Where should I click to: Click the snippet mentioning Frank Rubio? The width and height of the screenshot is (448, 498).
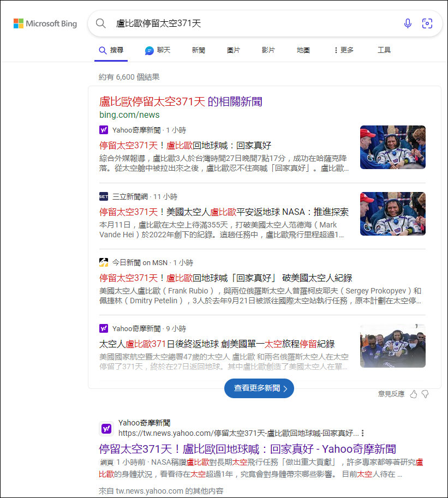[260, 296]
